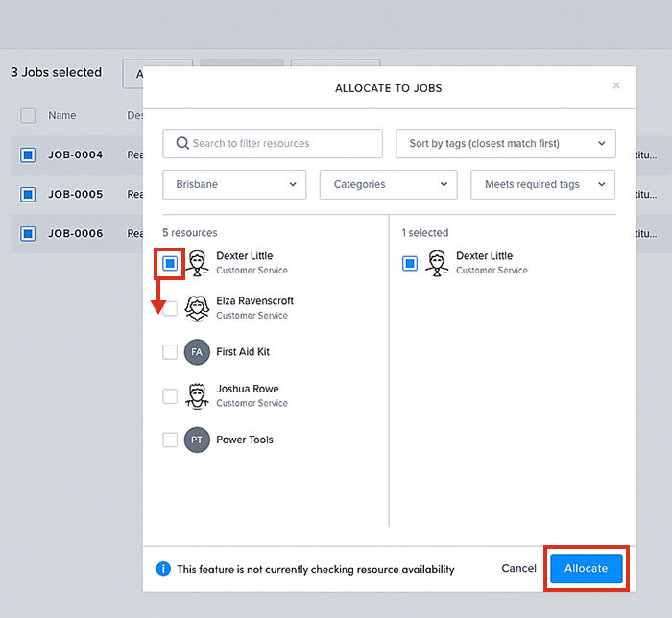Toggle the JOB-0005 row checkbox
672x618 pixels.
point(28,195)
